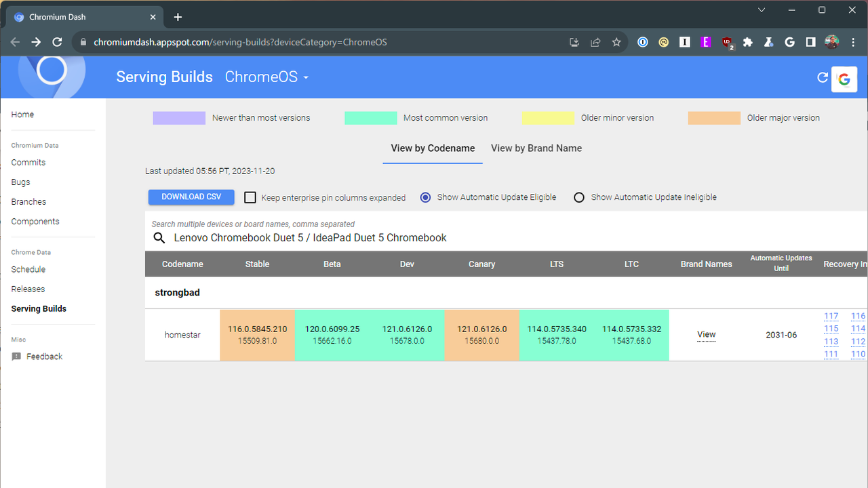This screenshot has height=488, width=868.
Task: Bookmark this page with star icon
Action: pos(616,42)
